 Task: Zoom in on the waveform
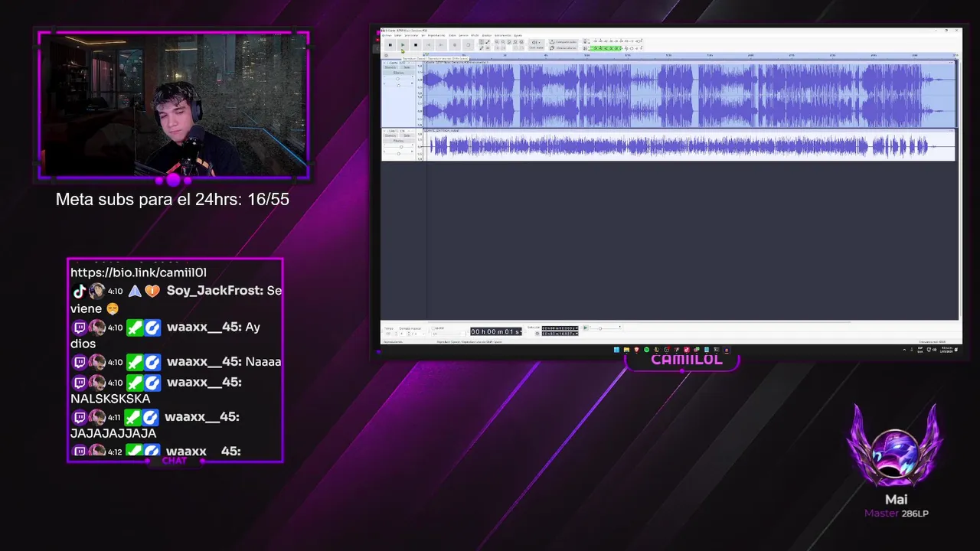tap(497, 42)
